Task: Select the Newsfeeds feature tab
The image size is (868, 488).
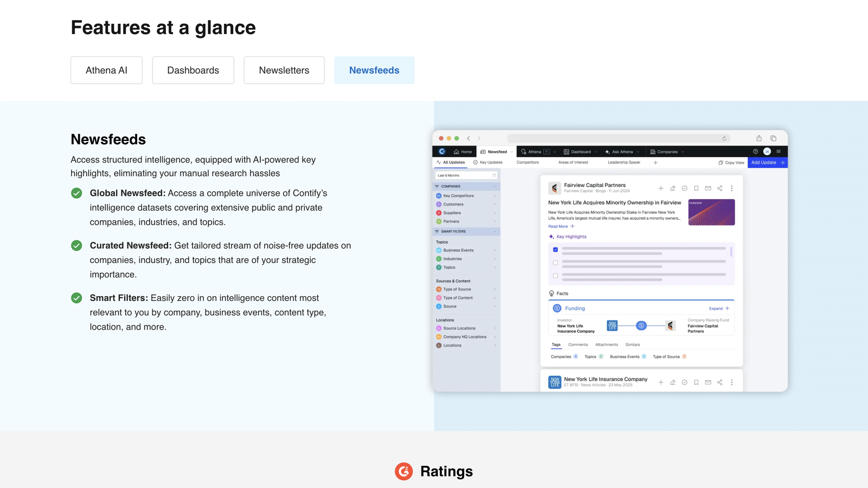Action: (x=374, y=70)
